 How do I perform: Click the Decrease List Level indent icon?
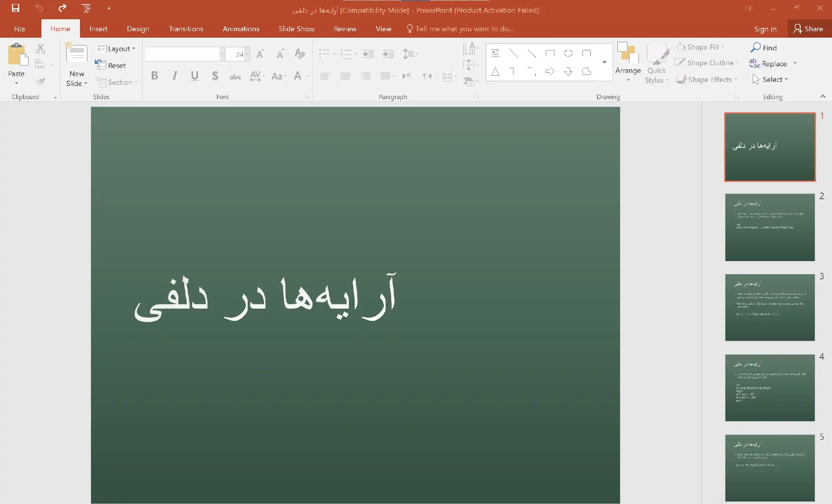pyautogui.click(x=368, y=54)
